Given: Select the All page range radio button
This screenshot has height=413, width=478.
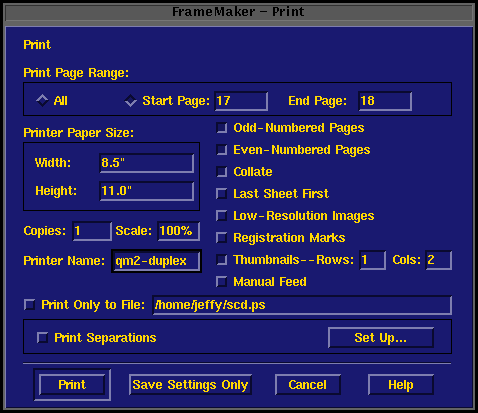Looking at the screenshot, I should (x=42, y=100).
